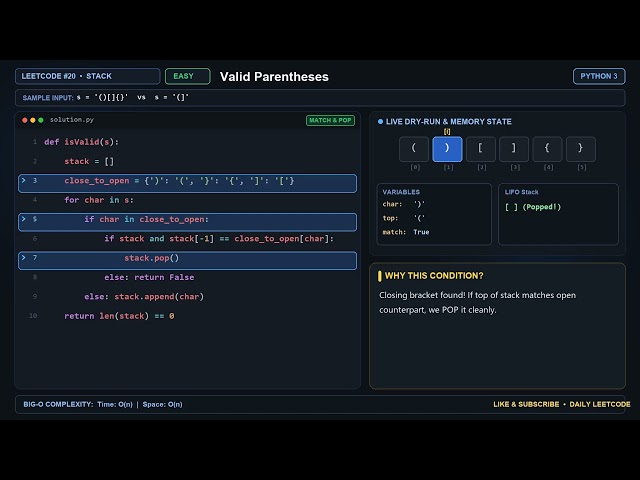Click the yellow window dot in solution.py
Viewport: 640px width, 480px height.
33,120
